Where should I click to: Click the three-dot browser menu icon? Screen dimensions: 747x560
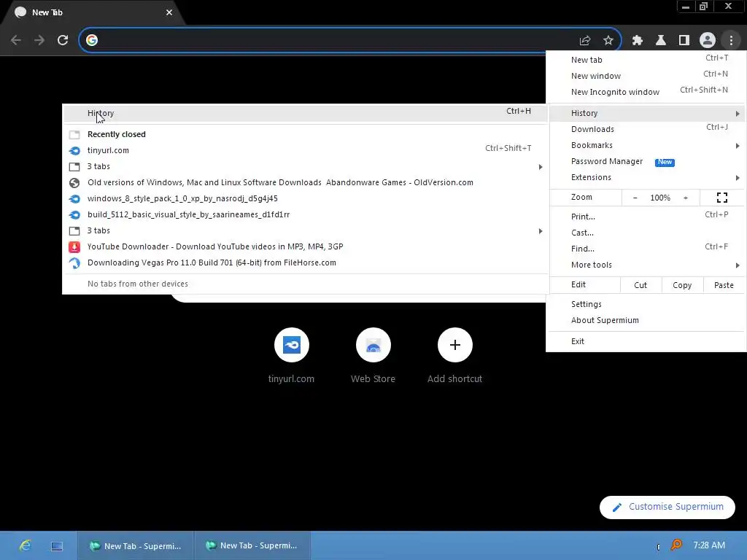tap(731, 41)
